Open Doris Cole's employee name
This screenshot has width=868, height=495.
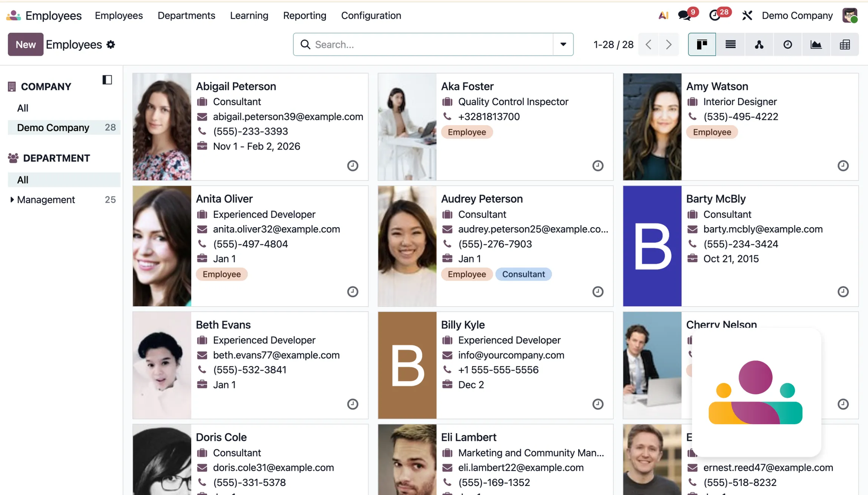pos(221,437)
